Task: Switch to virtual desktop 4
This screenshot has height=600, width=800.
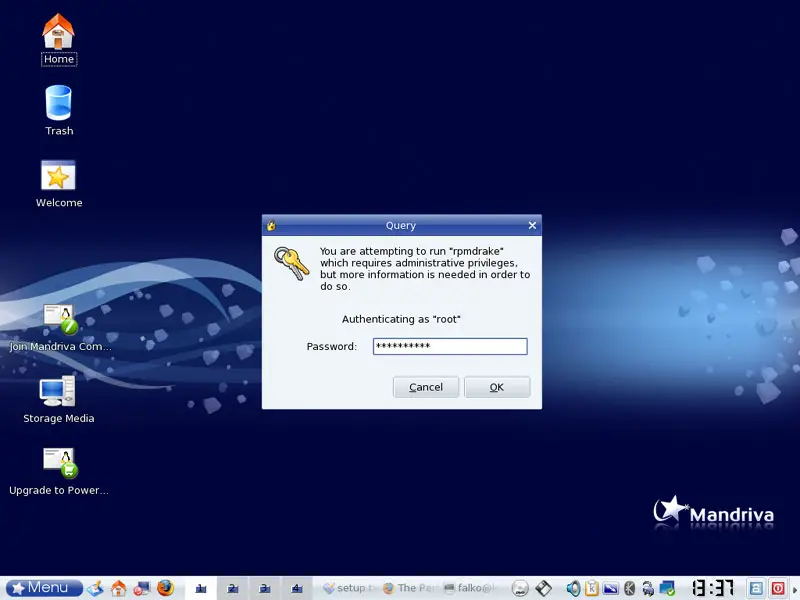Action: click(296, 588)
